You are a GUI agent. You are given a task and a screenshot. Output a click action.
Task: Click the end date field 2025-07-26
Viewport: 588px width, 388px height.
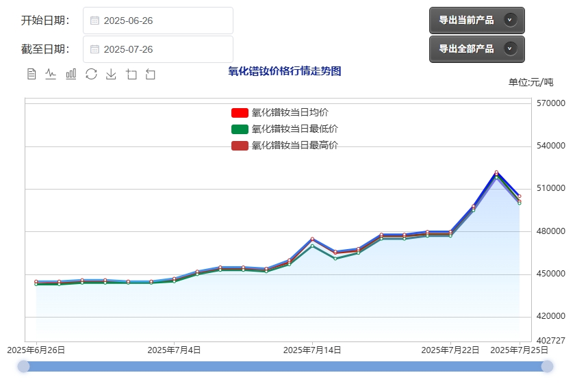tap(158, 49)
